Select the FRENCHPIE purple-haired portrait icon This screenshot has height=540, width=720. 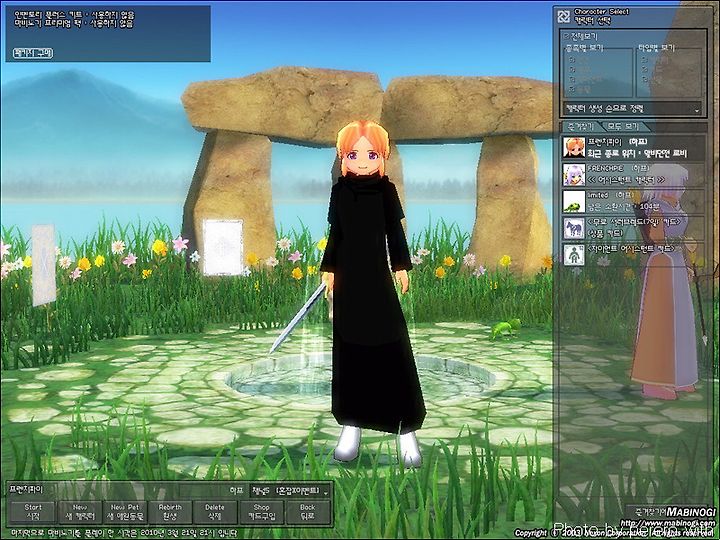coord(574,174)
